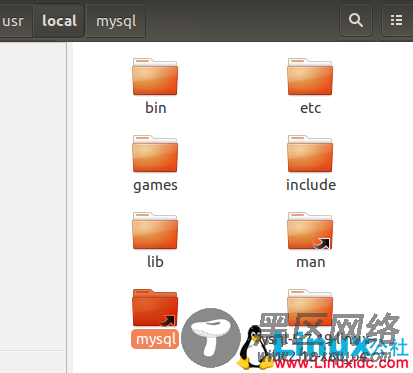The image size is (413, 373).
Task: Select the include folder icon
Action: (310, 154)
